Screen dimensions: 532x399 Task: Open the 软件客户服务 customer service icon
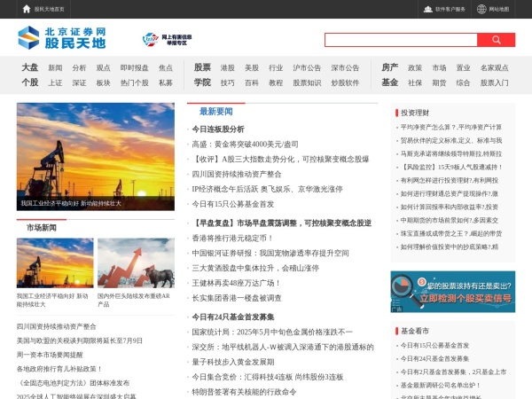(428, 9)
